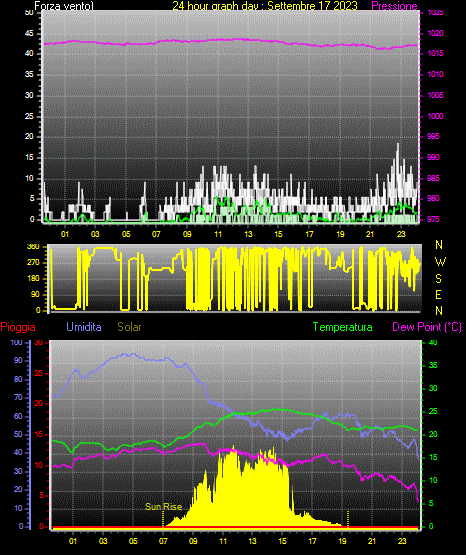The image size is (466, 555).
Task: Click the E wind direction label
Action: coord(438,294)
